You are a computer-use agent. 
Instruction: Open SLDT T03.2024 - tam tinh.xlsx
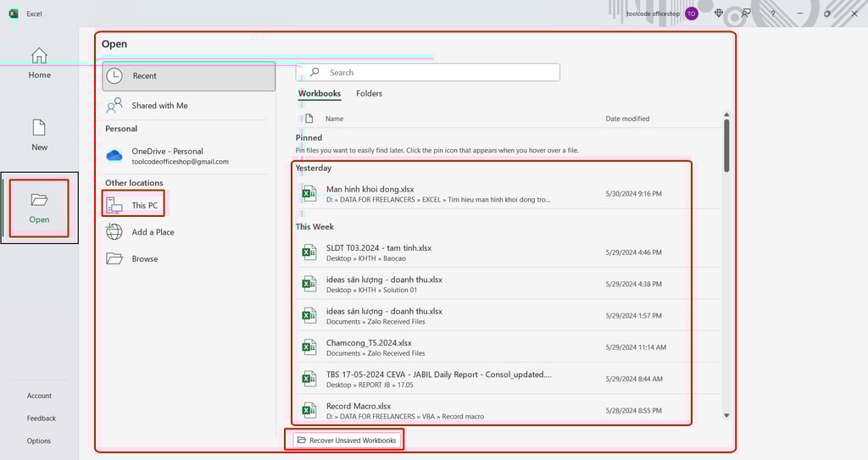point(379,248)
